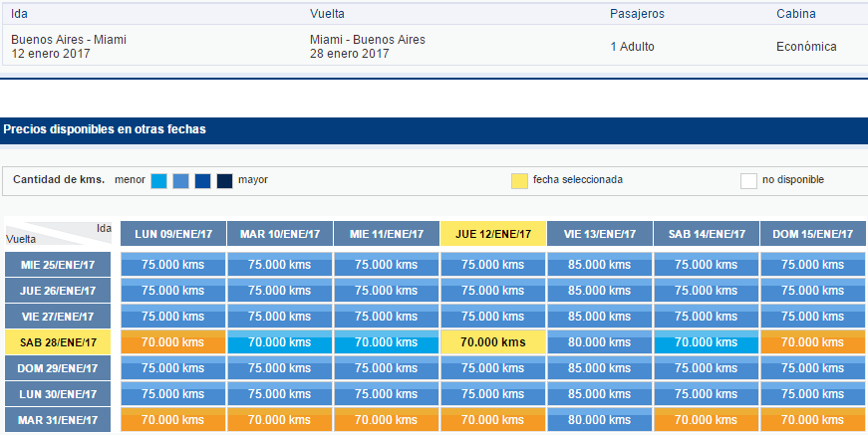Click the Precios disponibles en otras fechas header

105,129
